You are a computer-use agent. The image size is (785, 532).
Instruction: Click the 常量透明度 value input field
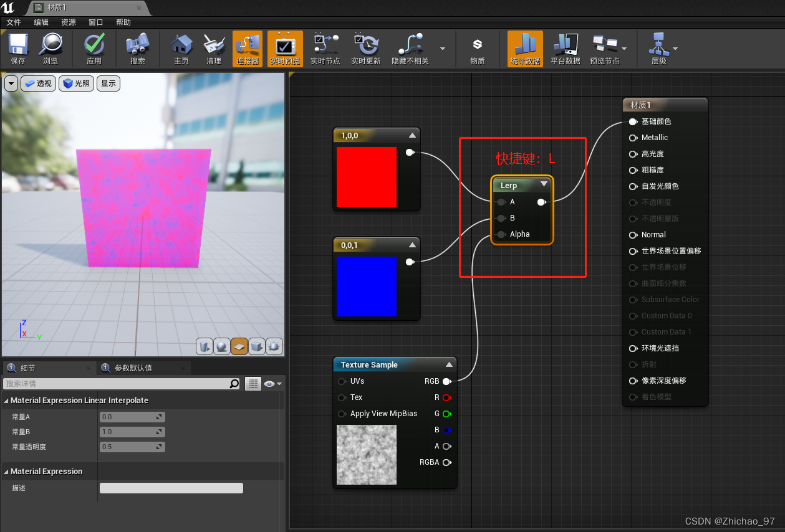131,447
